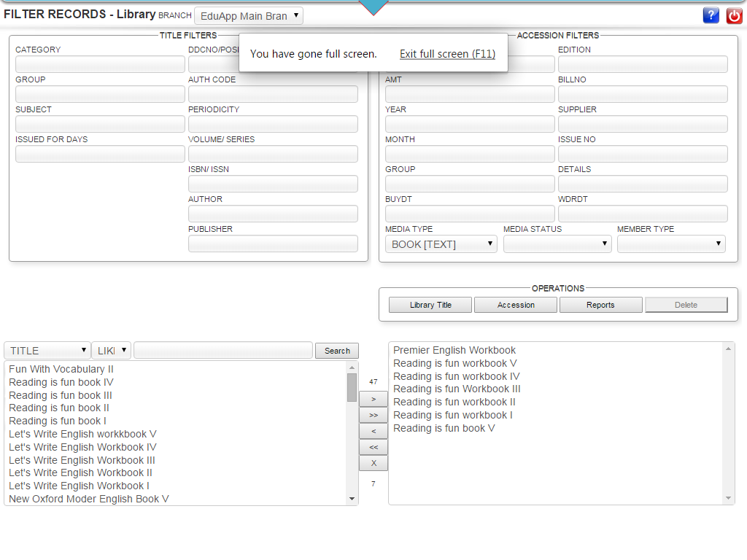This screenshot has height=560, width=747.
Task: Click the red power/logout icon
Action: pyautogui.click(x=734, y=15)
